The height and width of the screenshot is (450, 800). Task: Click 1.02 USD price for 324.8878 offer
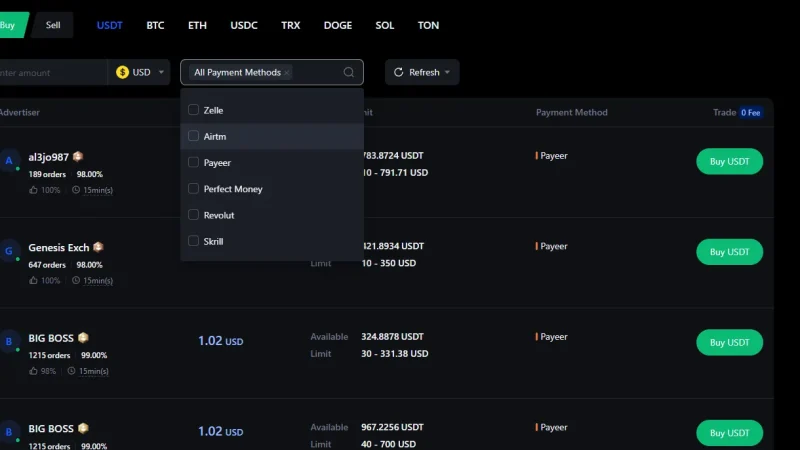pos(220,341)
